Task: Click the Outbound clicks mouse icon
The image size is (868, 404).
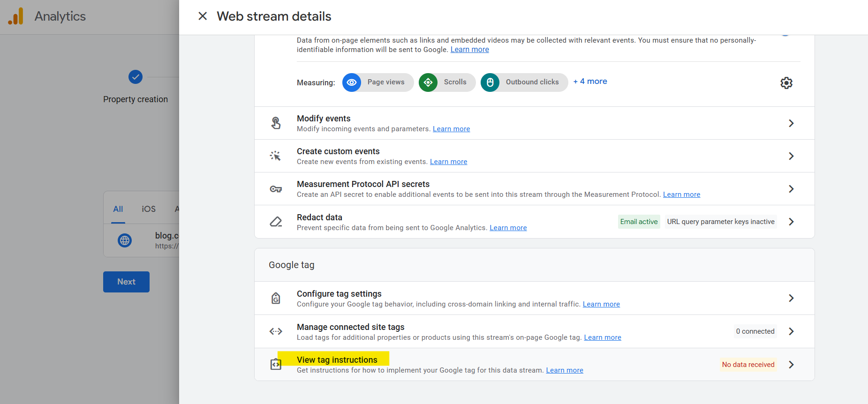Action: point(490,82)
